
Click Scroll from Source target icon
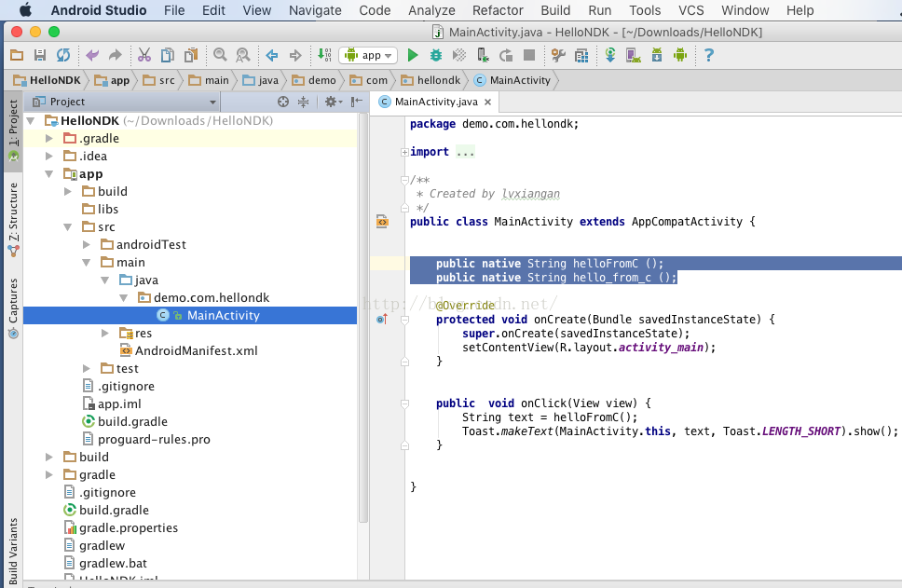(283, 102)
